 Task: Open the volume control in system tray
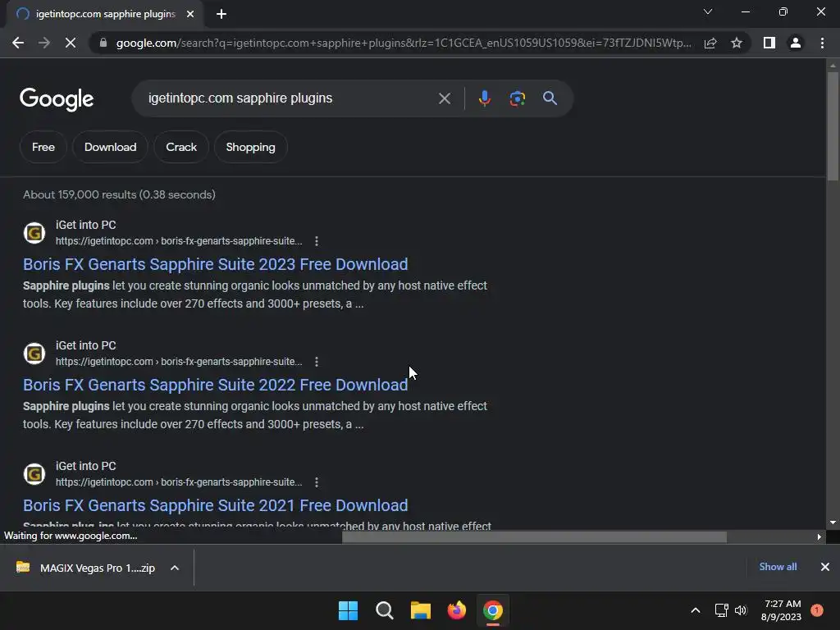pos(741,610)
